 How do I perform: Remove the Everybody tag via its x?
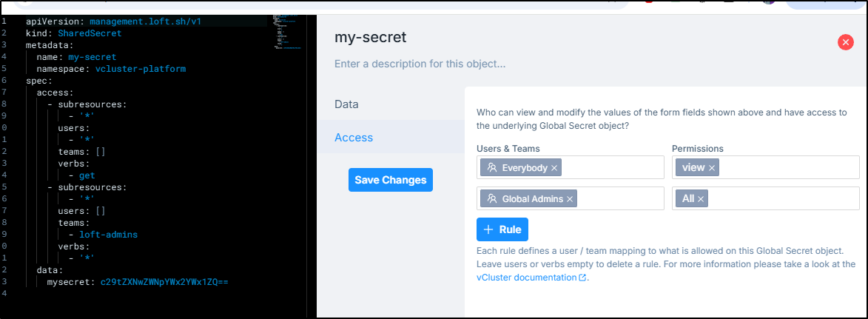coord(554,168)
